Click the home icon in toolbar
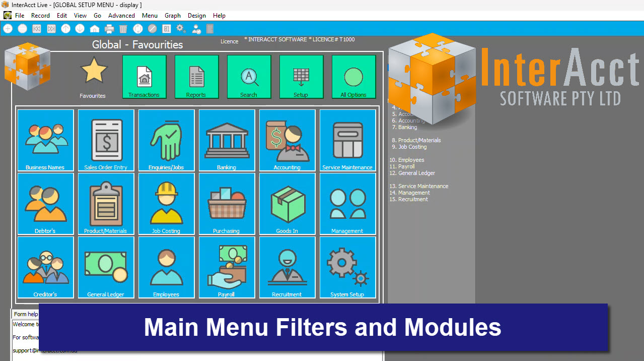This screenshot has height=361, width=644. point(94,29)
